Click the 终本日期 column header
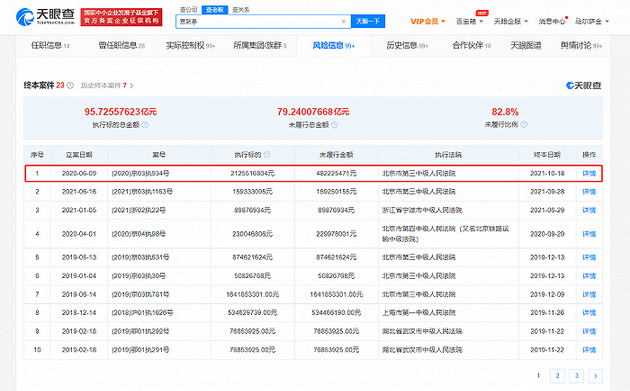This screenshot has height=391, width=630. [547, 155]
